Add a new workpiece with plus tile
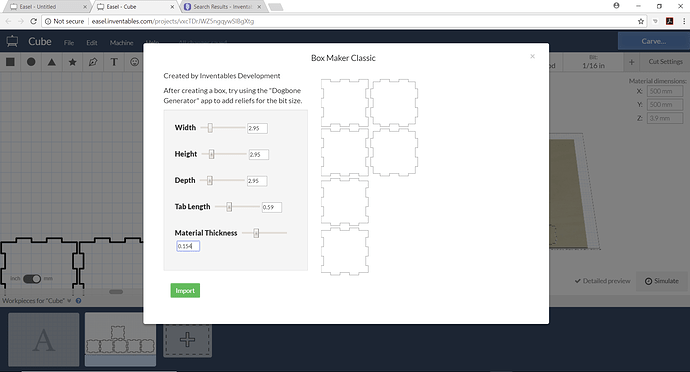690x372 pixels. tap(187, 340)
